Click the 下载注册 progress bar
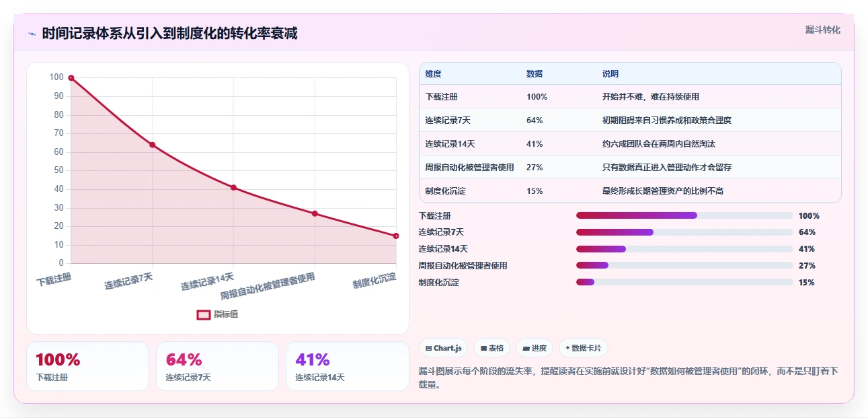This screenshot has width=868, height=418. [684, 215]
